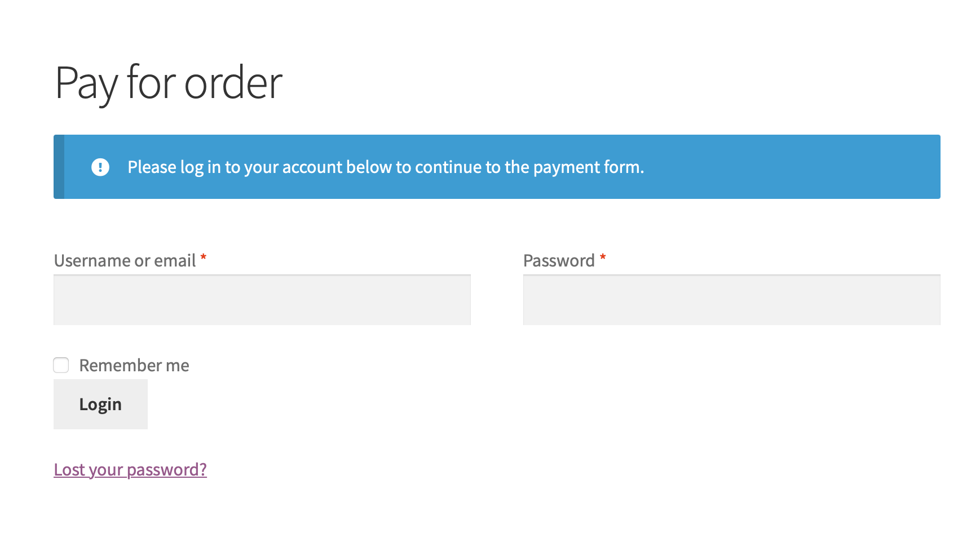Click the Password field label
The image size is (980, 533).
(x=558, y=260)
